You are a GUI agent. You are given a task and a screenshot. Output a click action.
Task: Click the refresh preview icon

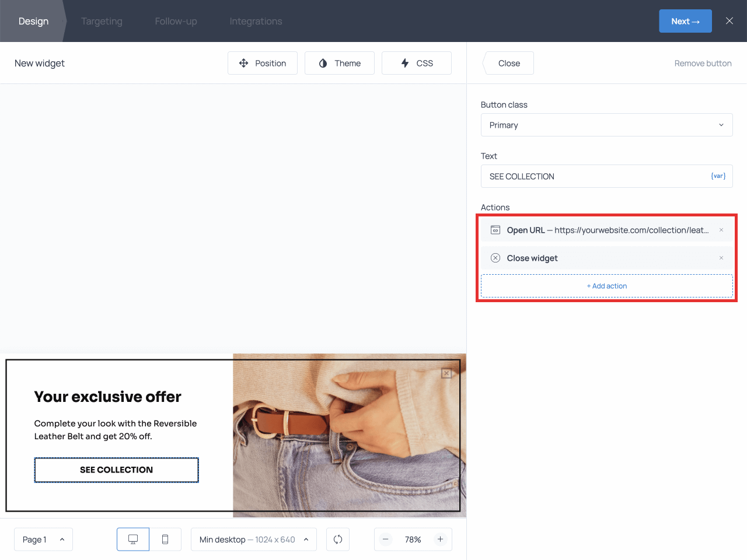338,540
